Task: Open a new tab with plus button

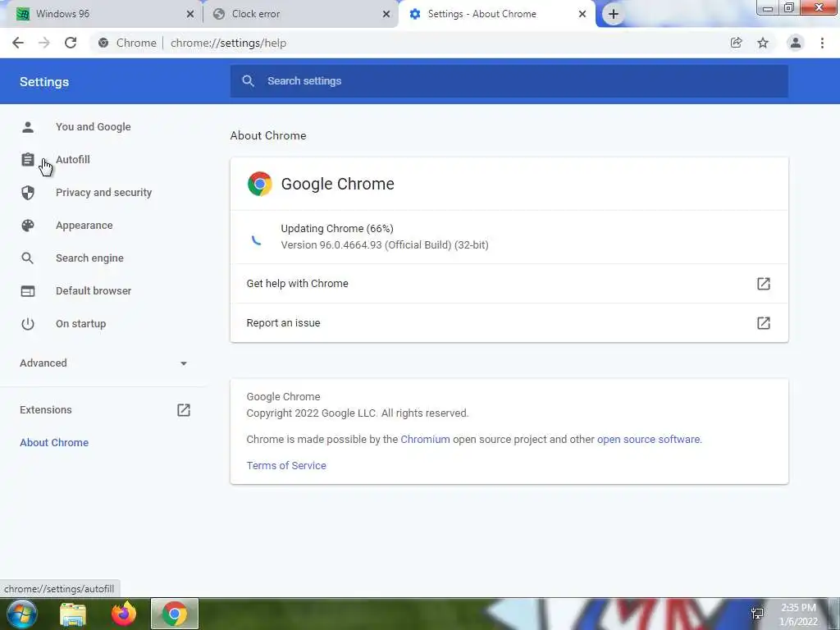Action: click(x=614, y=14)
